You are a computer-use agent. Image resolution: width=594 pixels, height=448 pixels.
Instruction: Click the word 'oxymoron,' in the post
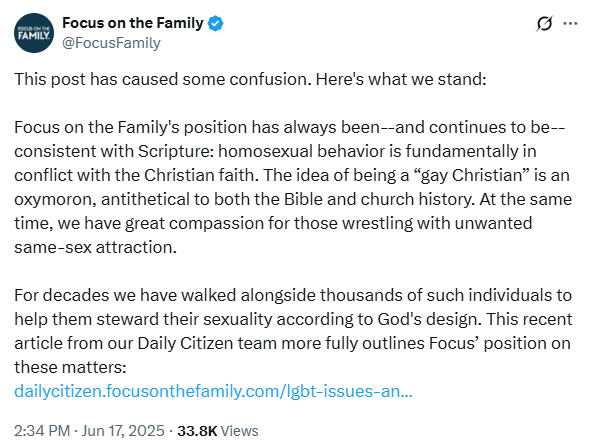(x=55, y=200)
